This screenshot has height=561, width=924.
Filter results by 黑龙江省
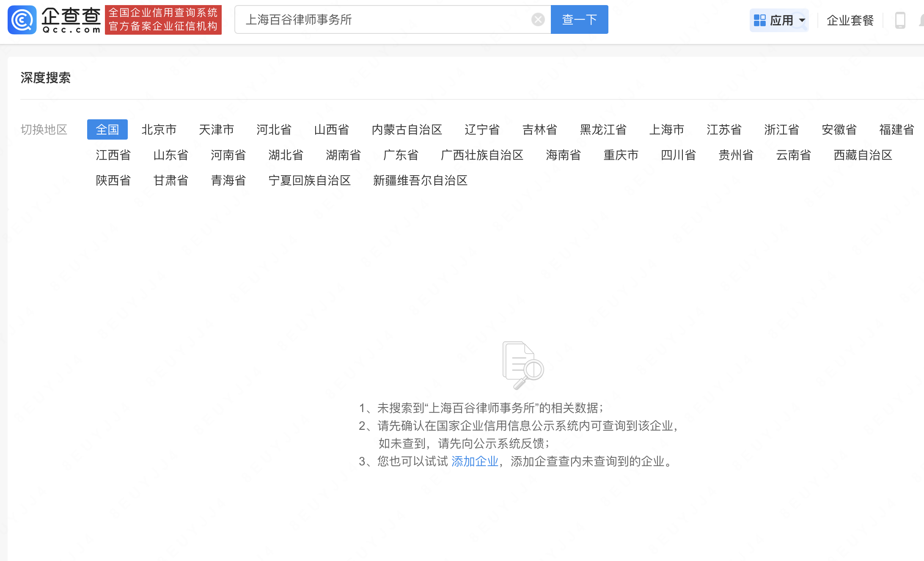(603, 129)
